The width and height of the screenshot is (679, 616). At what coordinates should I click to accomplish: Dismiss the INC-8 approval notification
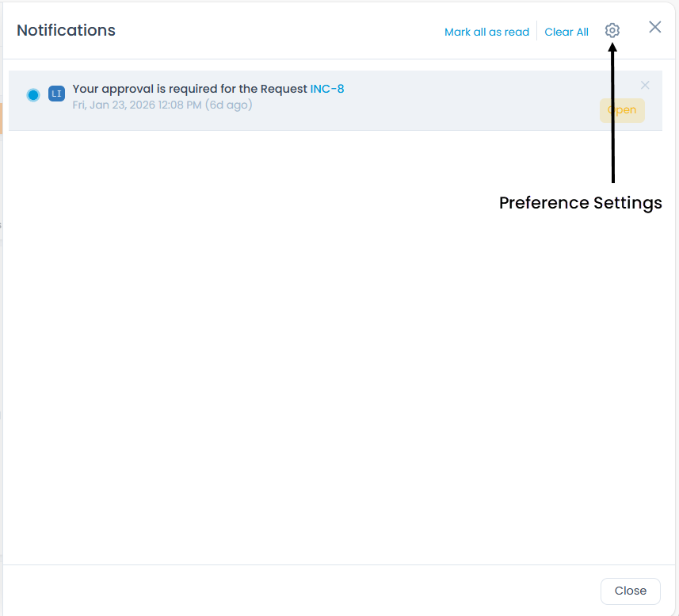pyautogui.click(x=645, y=85)
